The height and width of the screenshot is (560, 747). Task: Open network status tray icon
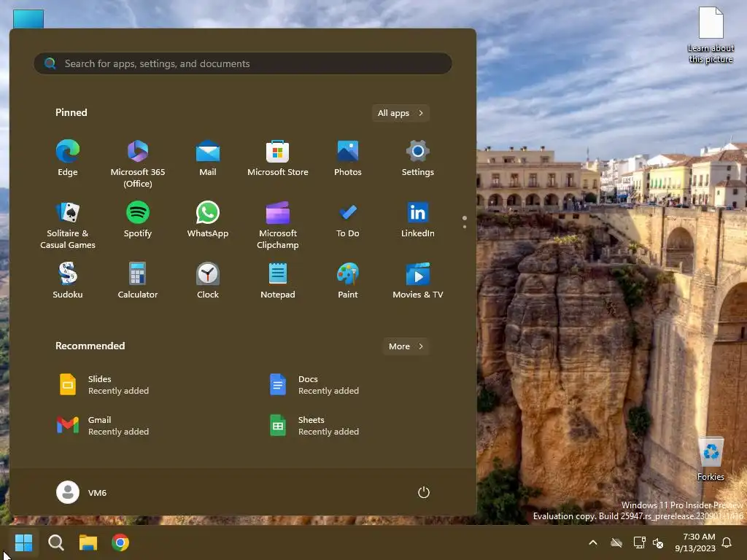pos(639,542)
